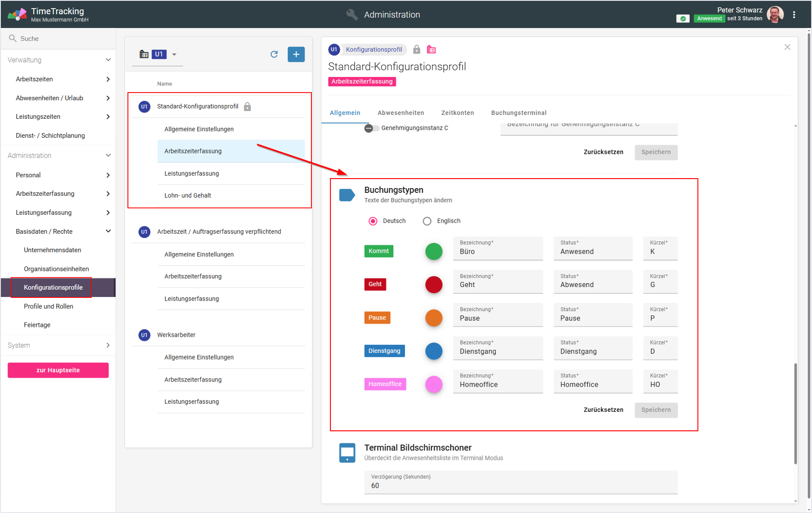Open the Buchungsterminal tab
812x513 pixels.
tap(518, 113)
